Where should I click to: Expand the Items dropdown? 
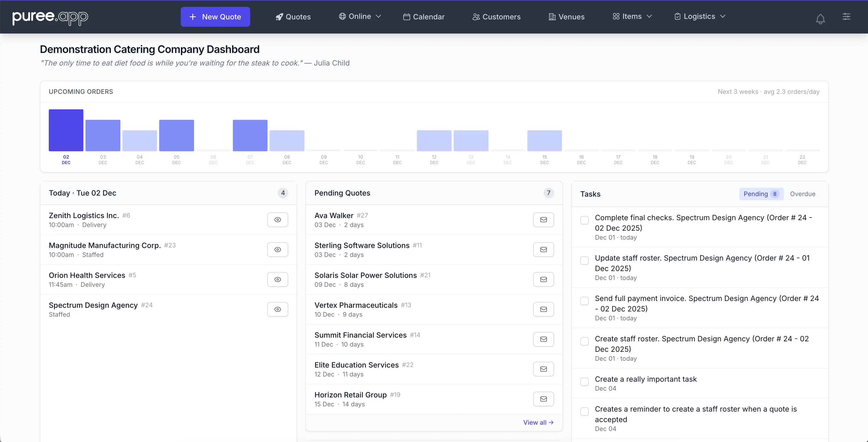[632, 16]
